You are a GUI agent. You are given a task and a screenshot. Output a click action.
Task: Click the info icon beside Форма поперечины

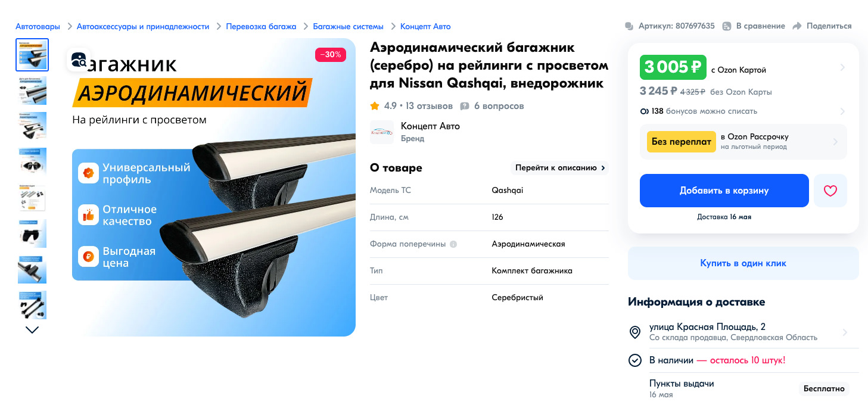coord(453,244)
